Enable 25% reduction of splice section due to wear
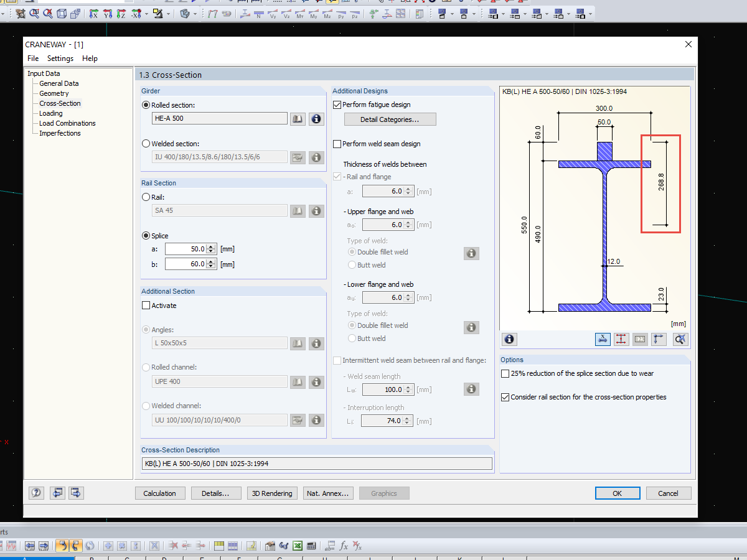The width and height of the screenshot is (747, 560). tap(505, 373)
